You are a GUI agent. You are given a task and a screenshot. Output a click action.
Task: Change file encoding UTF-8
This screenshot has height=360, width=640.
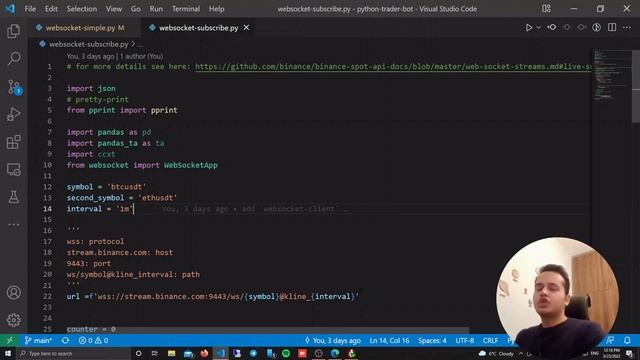pos(464,340)
